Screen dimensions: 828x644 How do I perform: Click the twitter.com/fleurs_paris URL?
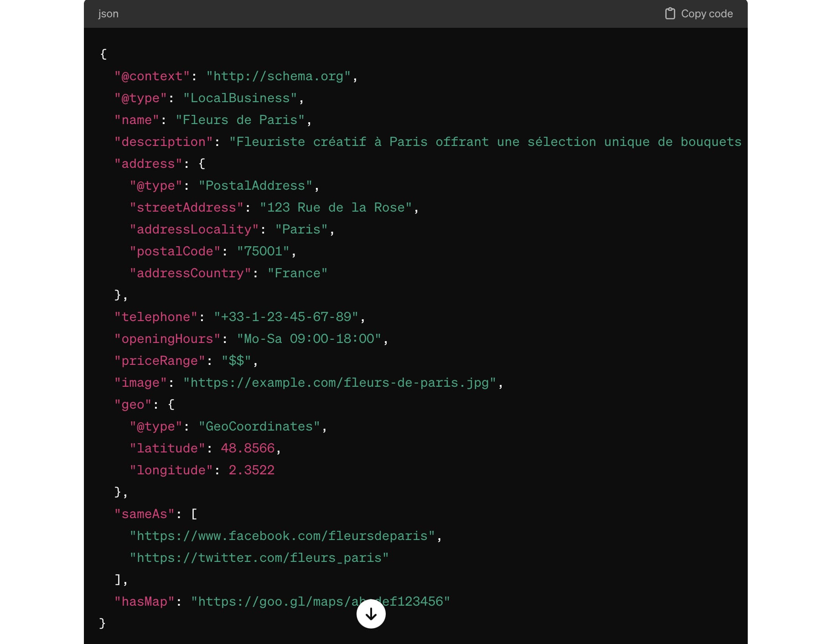pyautogui.click(x=259, y=558)
